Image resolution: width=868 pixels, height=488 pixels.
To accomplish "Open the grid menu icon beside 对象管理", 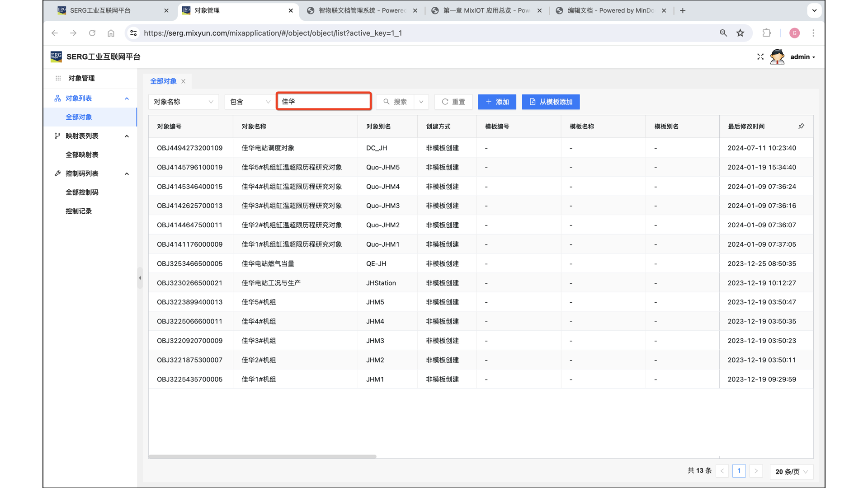I will (58, 78).
